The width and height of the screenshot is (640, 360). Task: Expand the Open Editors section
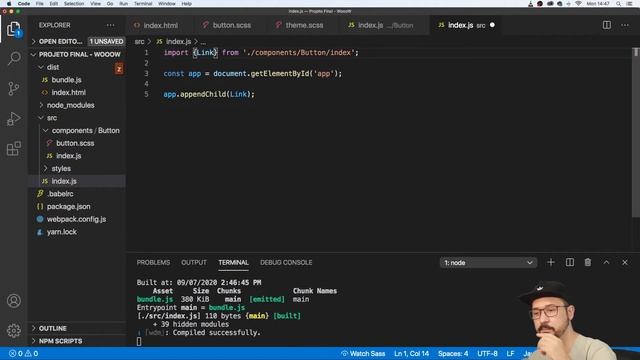pyautogui.click(x=60, y=41)
